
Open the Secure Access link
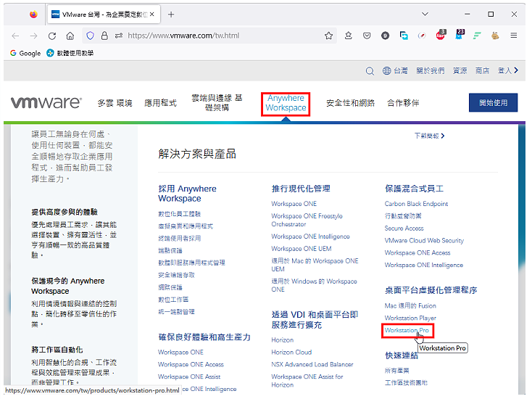tap(404, 229)
